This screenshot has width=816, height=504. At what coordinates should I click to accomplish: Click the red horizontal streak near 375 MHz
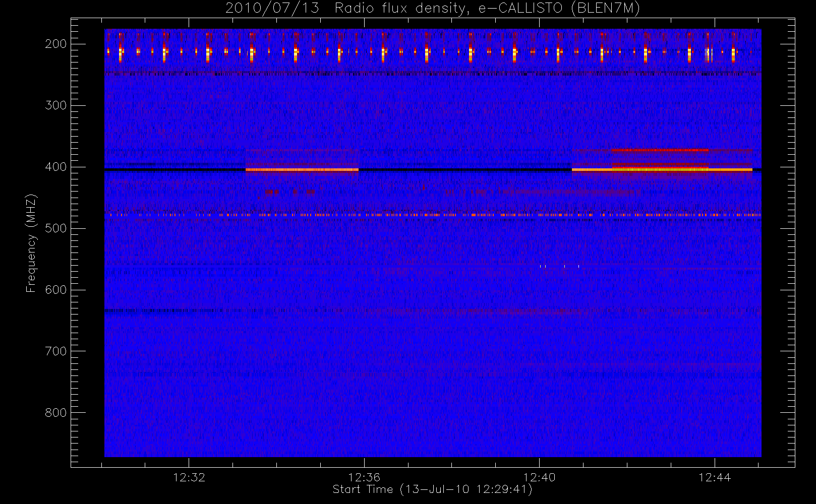(x=660, y=150)
